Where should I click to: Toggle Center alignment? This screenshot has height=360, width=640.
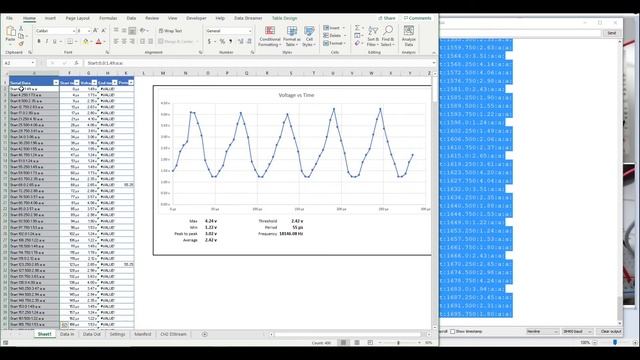[124, 42]
